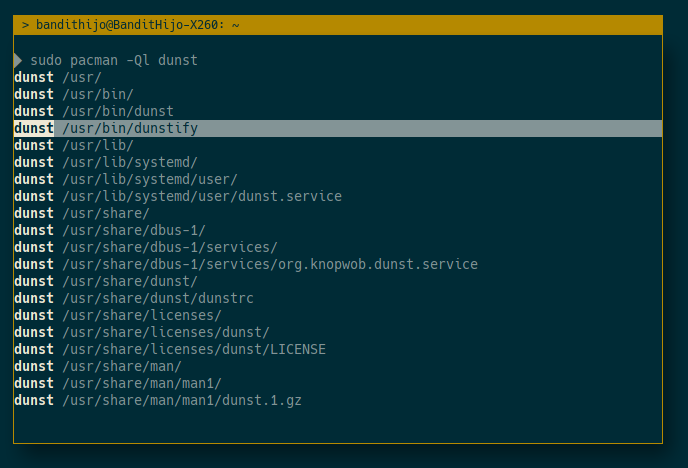Click the /usr/share/dbus-1/services/ line
Image resolution: width=688 pixels, height=468 pixels.
pyautogui.click(x=169, y=247)
